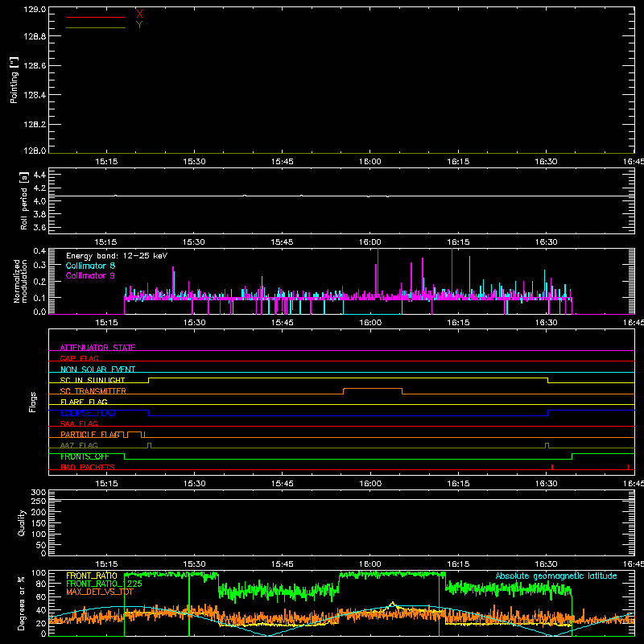Click the SC_IN_SUNLIGHT flag label
This screenshot has width=644, height=644.
click(93, 380)
